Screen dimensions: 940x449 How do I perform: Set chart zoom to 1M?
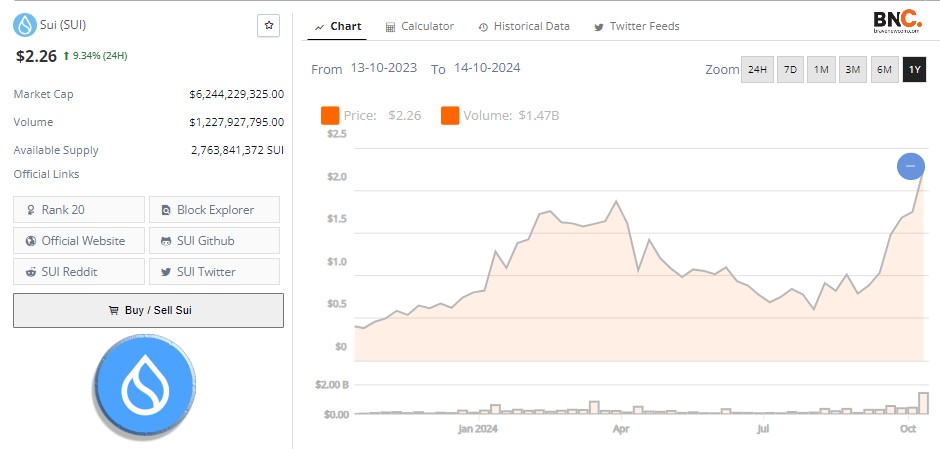821,70
